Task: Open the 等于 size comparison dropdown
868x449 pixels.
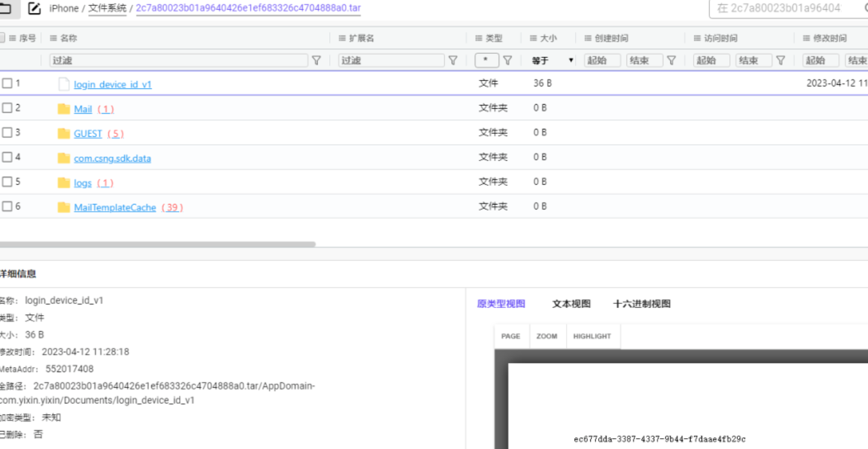Action: pos(552,61)
